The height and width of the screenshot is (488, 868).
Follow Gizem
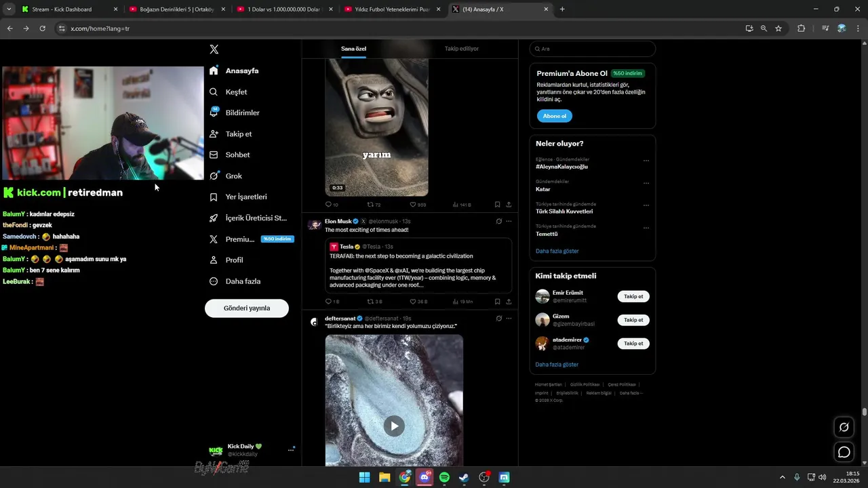633,320
